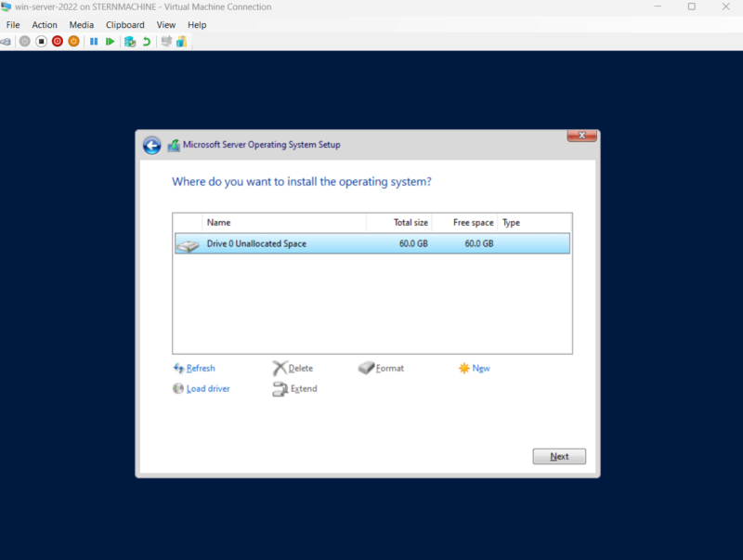The image size is (743, 560).
Task: Pause the virtual machine
Action: (x=94, y=42)
